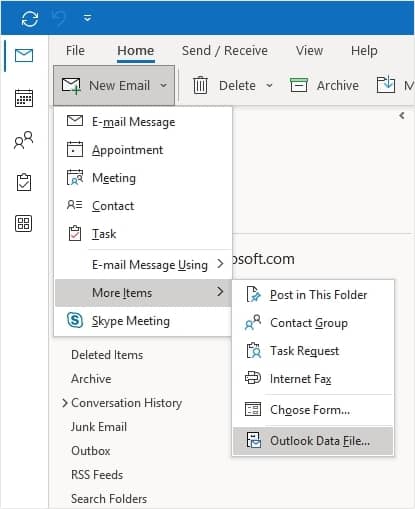
Task: Open the Conversation History folder
Action: 127,403
